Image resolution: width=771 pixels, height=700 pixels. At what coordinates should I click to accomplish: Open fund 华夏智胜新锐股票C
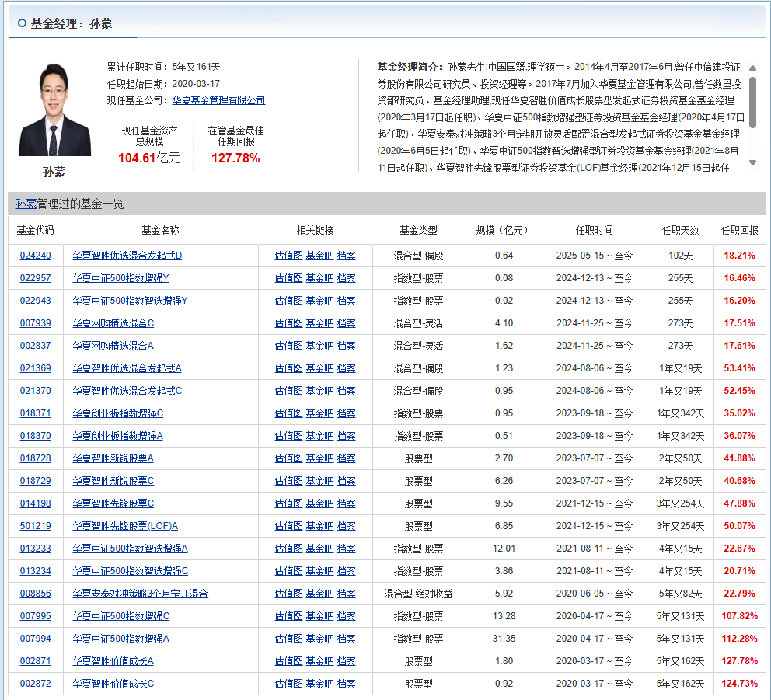tap(113, 481)
